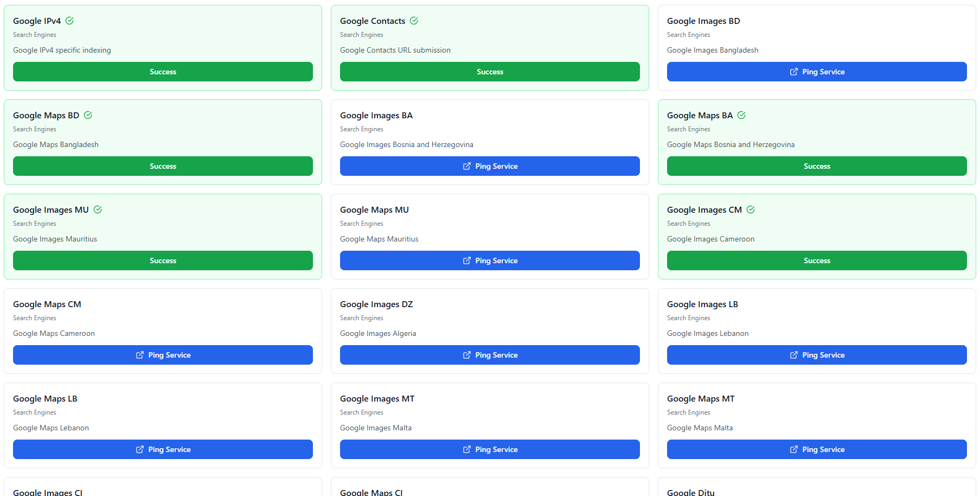Click the Success button under Google IPv4
This screenshot has width=980, height=496.
(163, 72)
